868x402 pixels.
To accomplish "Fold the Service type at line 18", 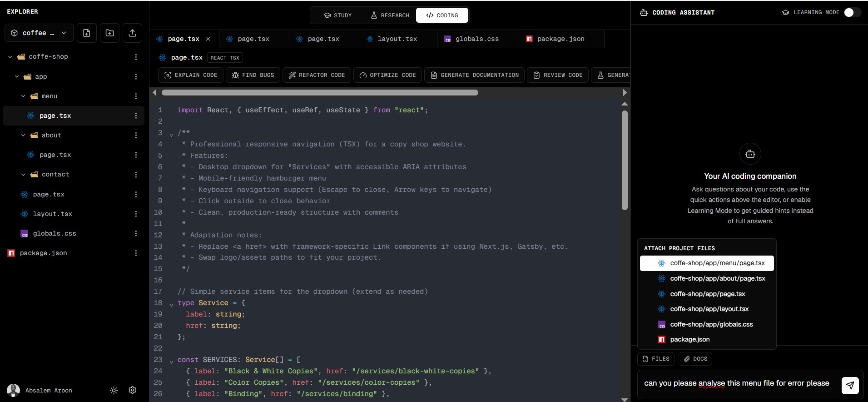I will click(x=171, y=305).
